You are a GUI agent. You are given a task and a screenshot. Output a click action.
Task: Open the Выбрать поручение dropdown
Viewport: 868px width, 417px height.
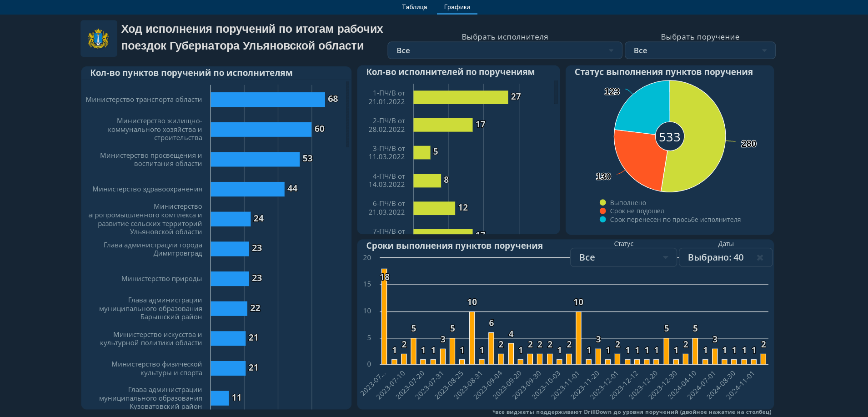[700, 50]
